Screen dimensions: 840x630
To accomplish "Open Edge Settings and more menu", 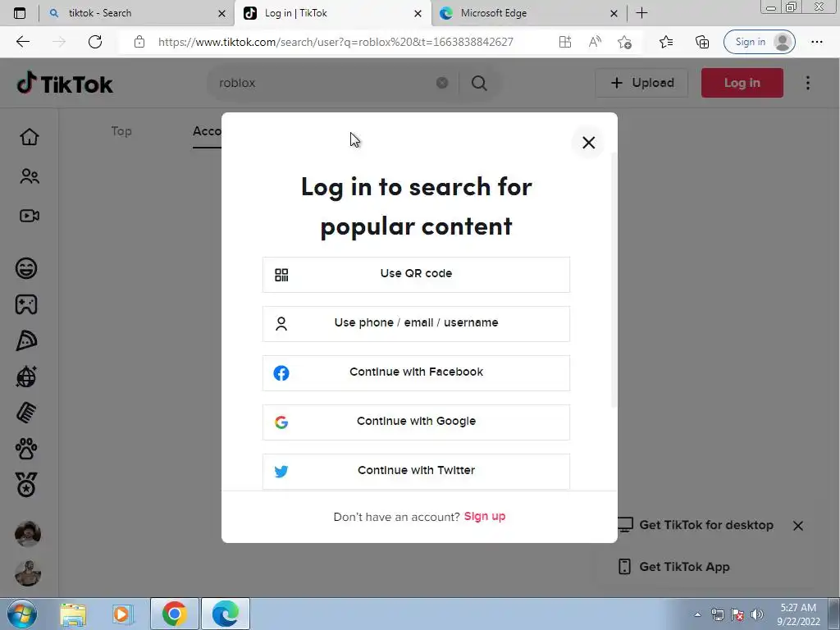I will [817, 42].
